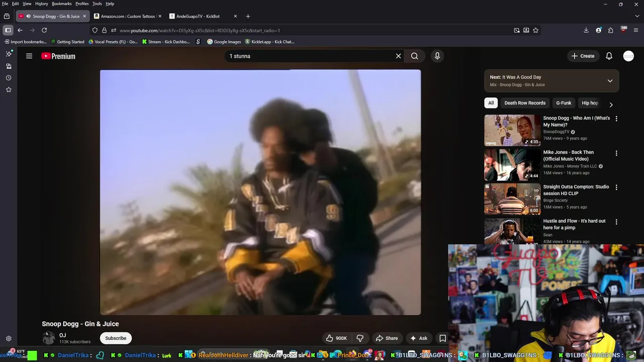The width and height of the screenshot is (644, 362).
Task: Clear the YouTube search text
Action: tap(398, 56)
